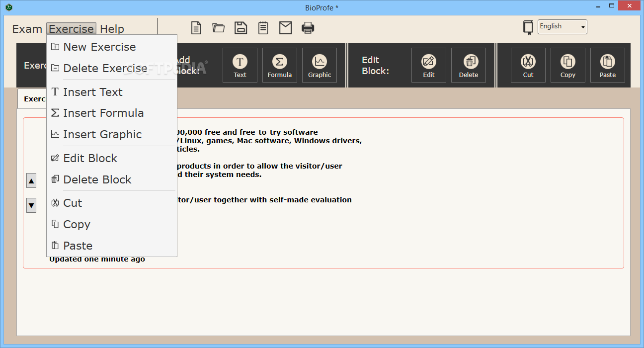644x348 pixels.
Task: Click the Edit block ribbon button
Action: 429,65
